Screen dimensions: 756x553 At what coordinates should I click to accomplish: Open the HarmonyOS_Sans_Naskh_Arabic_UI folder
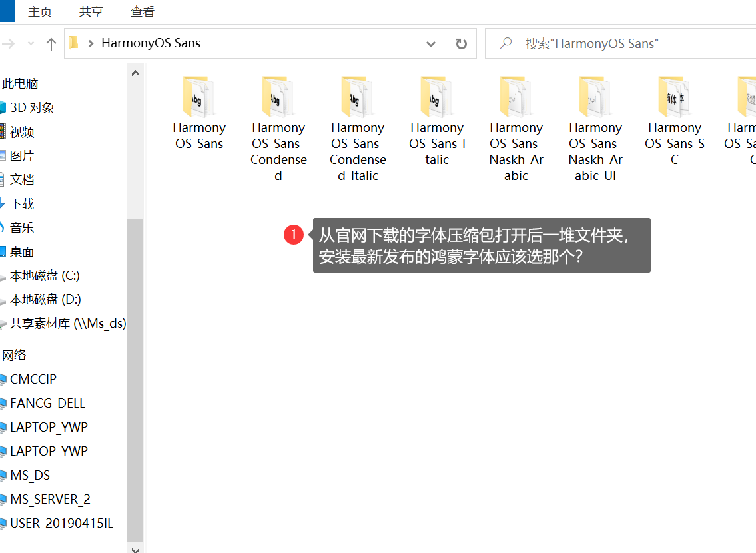click(595, 129)
